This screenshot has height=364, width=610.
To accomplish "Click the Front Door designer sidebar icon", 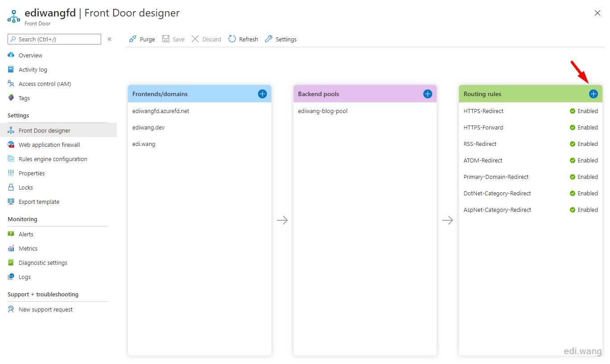I will tap(11, 130).
